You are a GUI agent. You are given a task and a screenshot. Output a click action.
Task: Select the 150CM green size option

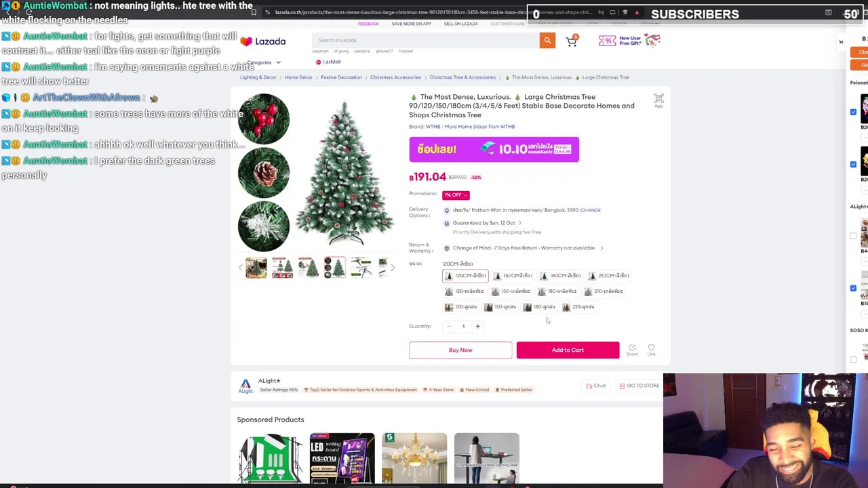(513, 276)
